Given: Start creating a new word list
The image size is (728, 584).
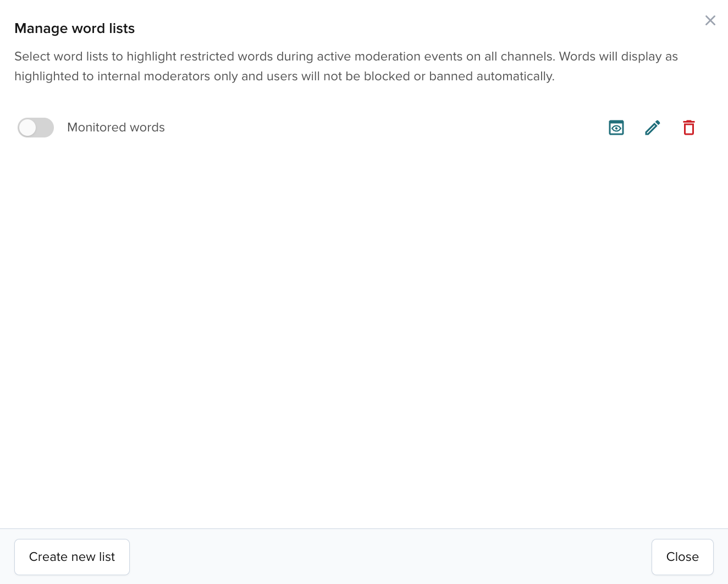Looking at the screenshot, I should [x=72, y=557].
